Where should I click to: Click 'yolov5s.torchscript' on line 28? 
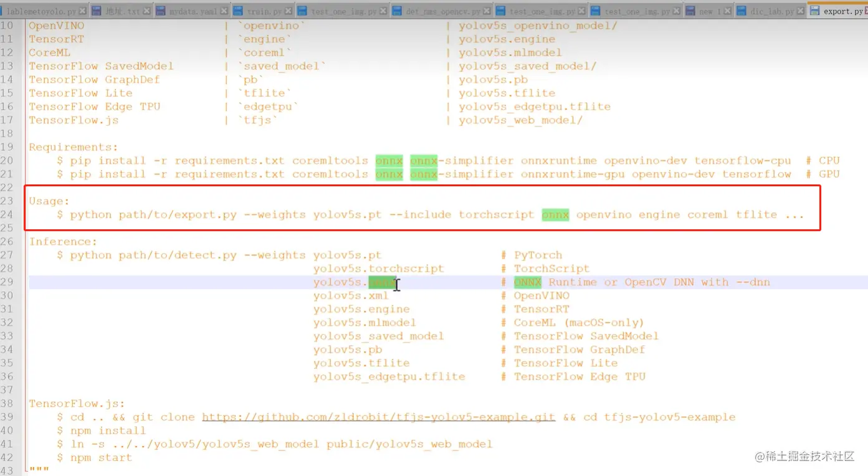point(379,269)
